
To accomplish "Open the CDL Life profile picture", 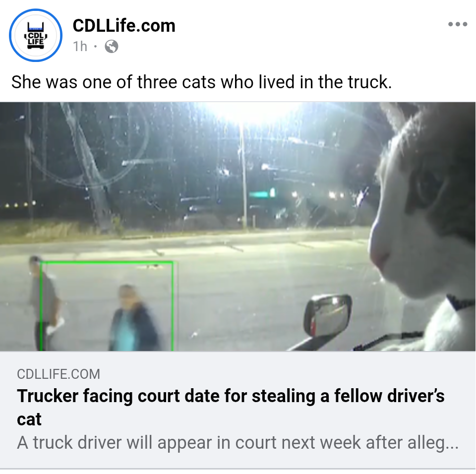I will pos(36,35).
